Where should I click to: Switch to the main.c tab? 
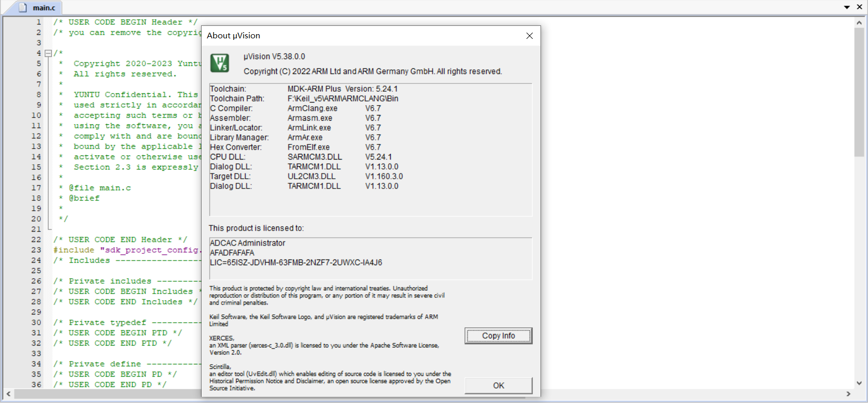44,8
